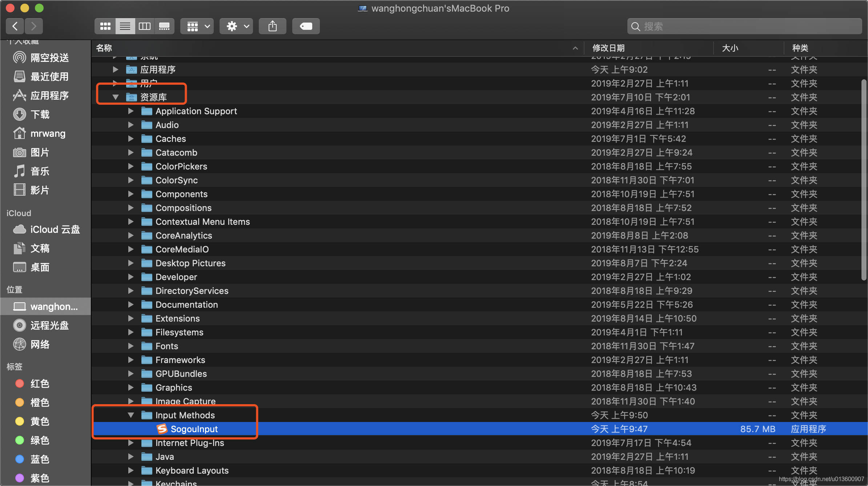The width and height of the screenshot is (868, 486).
Task: Open the gear action menu
Action: pos(236,26)
